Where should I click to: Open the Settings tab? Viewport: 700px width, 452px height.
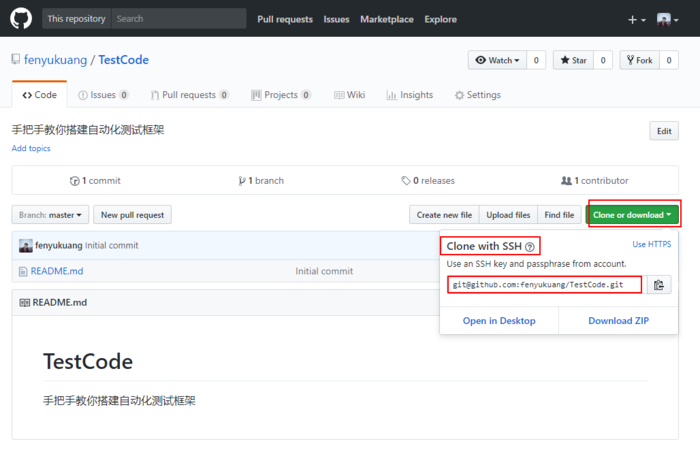477,95
